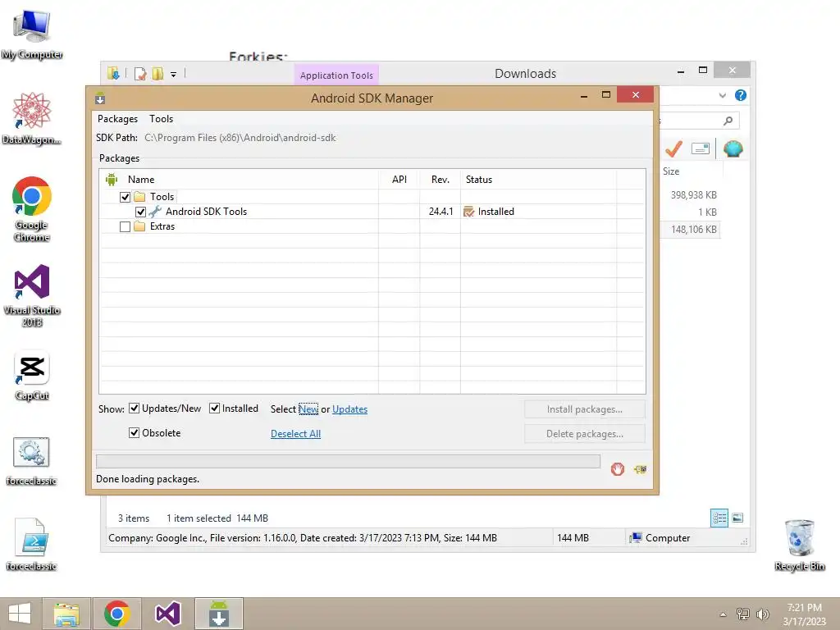The height and width of the screenshot is (630, 840).
Task: Click the New link to select new packages
Action: click(x=308, y=409)
